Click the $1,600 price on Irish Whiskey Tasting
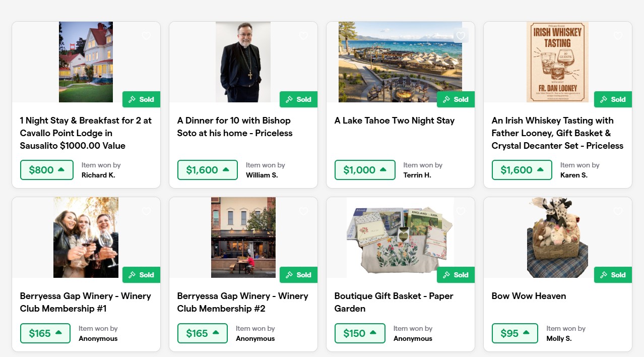644x357 pixels. (523, 170)
